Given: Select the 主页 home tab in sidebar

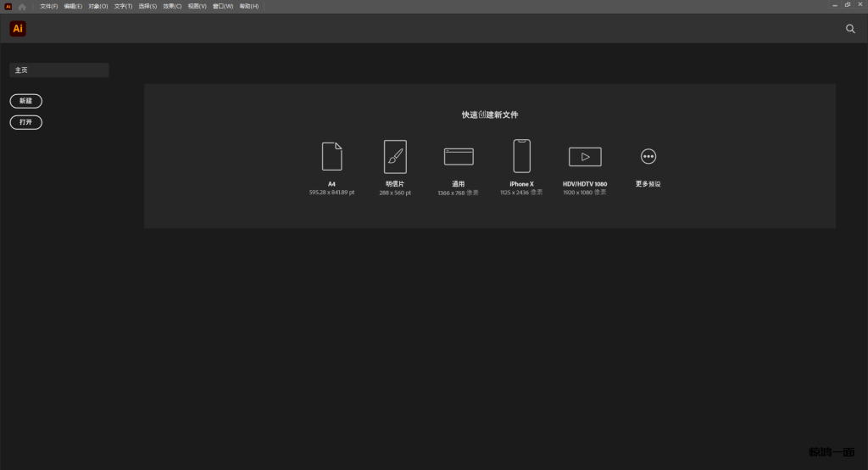Looking at the screenshot, I should coord(58,70).
